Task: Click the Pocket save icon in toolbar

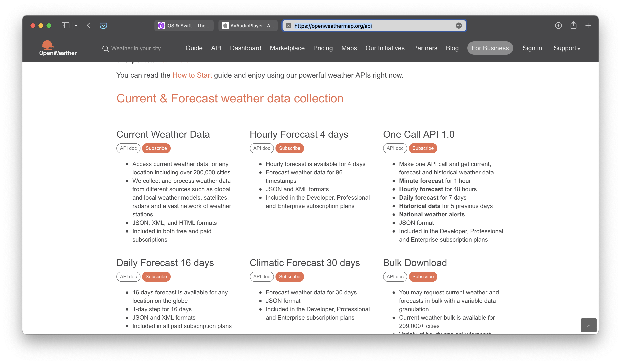Action: [x=103, y=26]
